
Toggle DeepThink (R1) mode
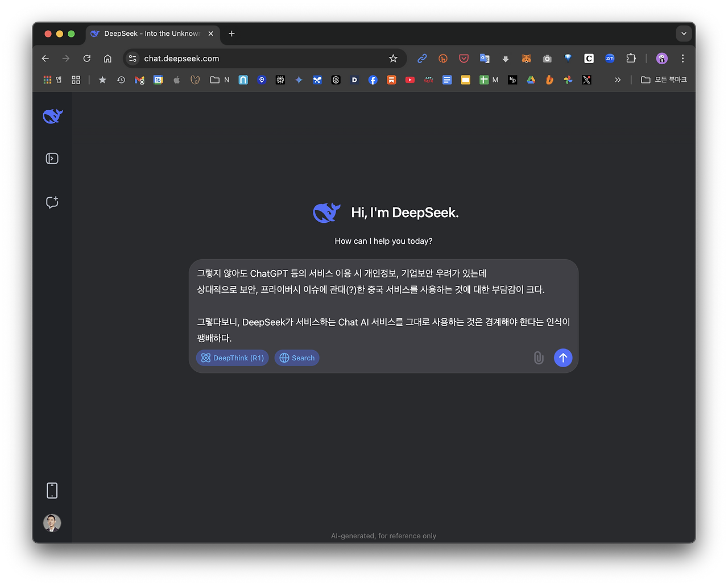coord(232,358)
